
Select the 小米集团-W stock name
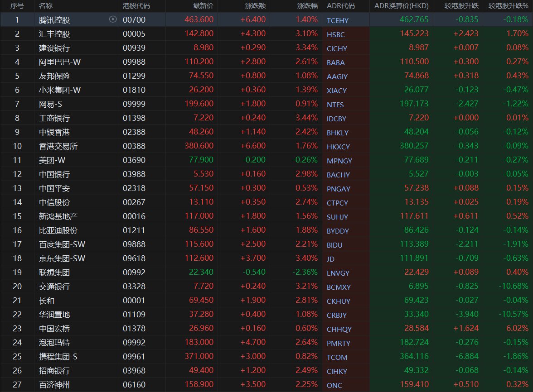tap(60, 90)
